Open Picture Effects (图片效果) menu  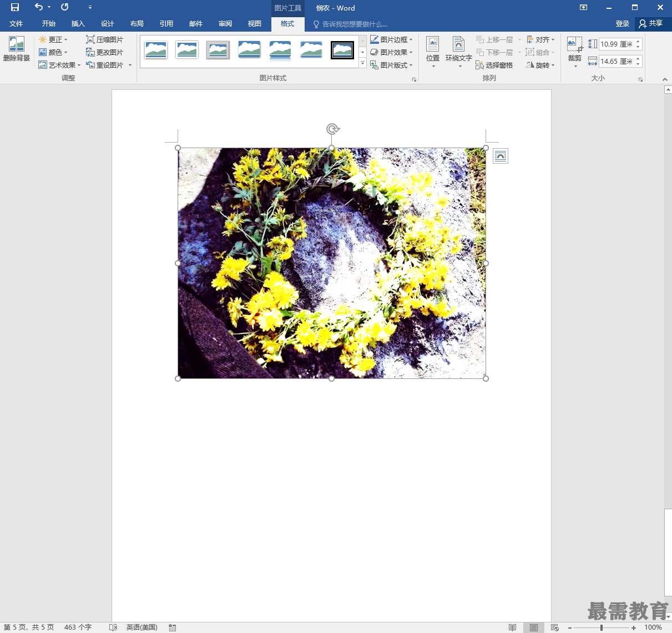point(391,52)
